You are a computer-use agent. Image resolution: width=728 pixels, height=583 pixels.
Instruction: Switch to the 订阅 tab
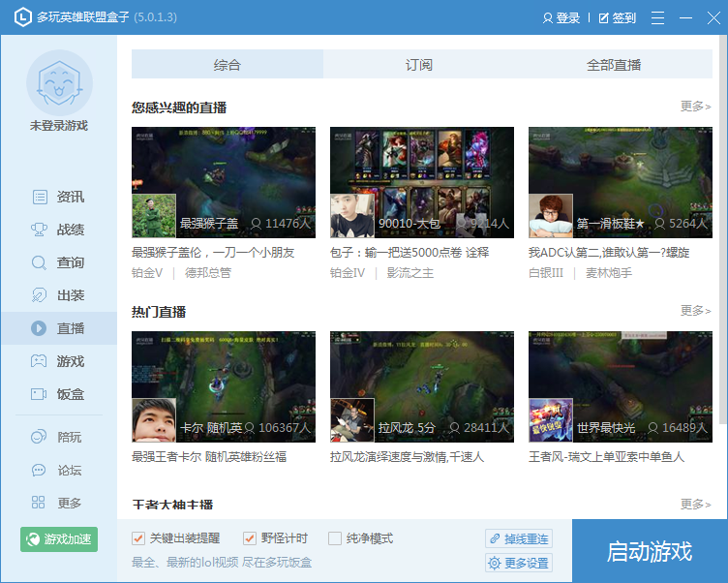point(419,65)
